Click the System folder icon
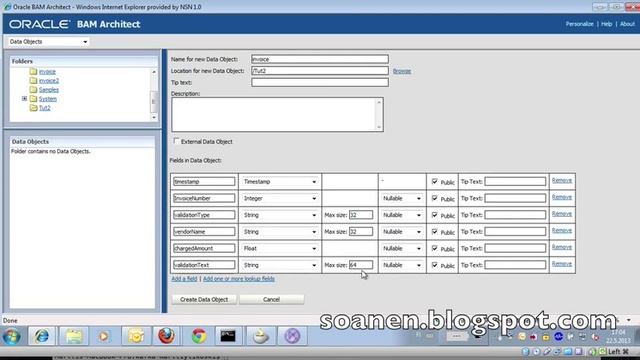The image size is (640, 360). click(x=33, y=99)
